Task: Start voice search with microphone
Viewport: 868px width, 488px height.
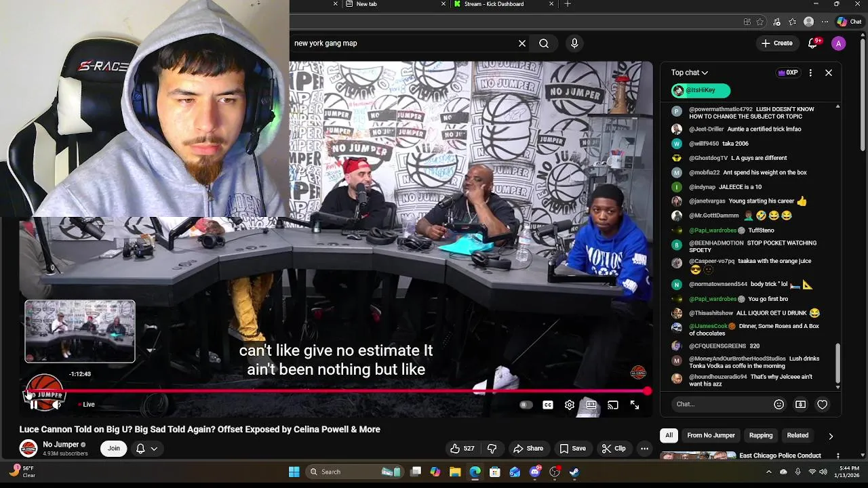Action: pyautogui.click(x=574, y=43)
